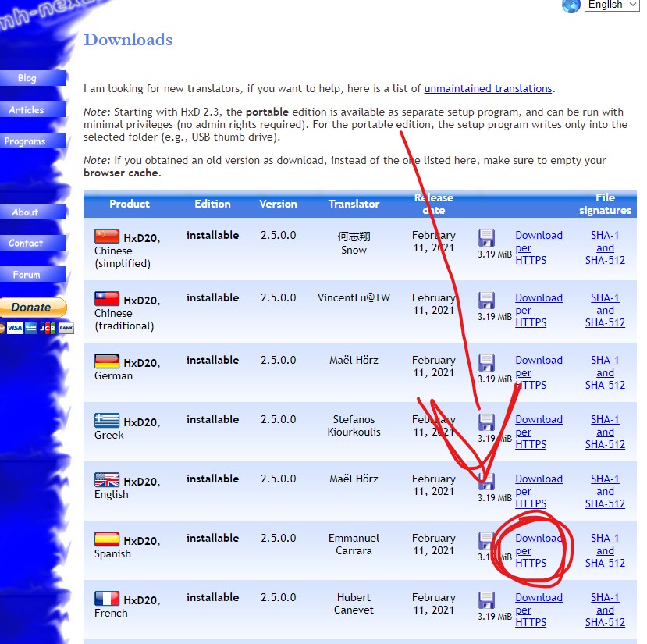Click the Downloads page heading

[128, 40]
